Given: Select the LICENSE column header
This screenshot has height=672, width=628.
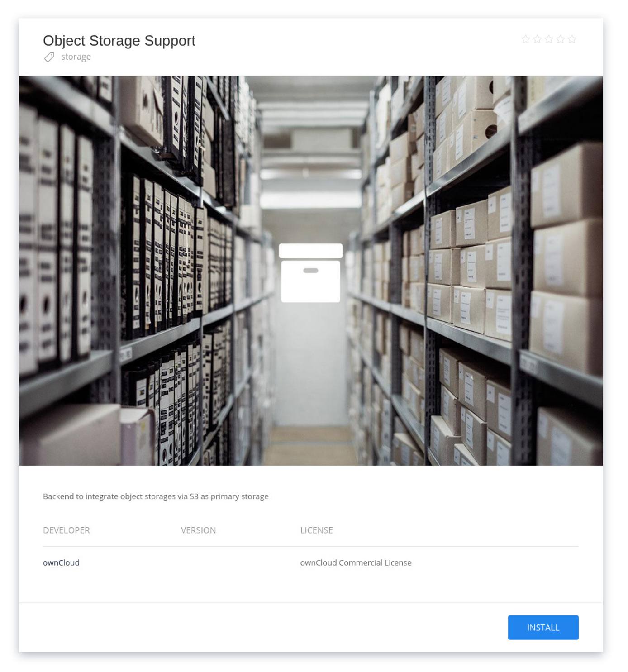Looking at the screenshot, I should 316,530.
